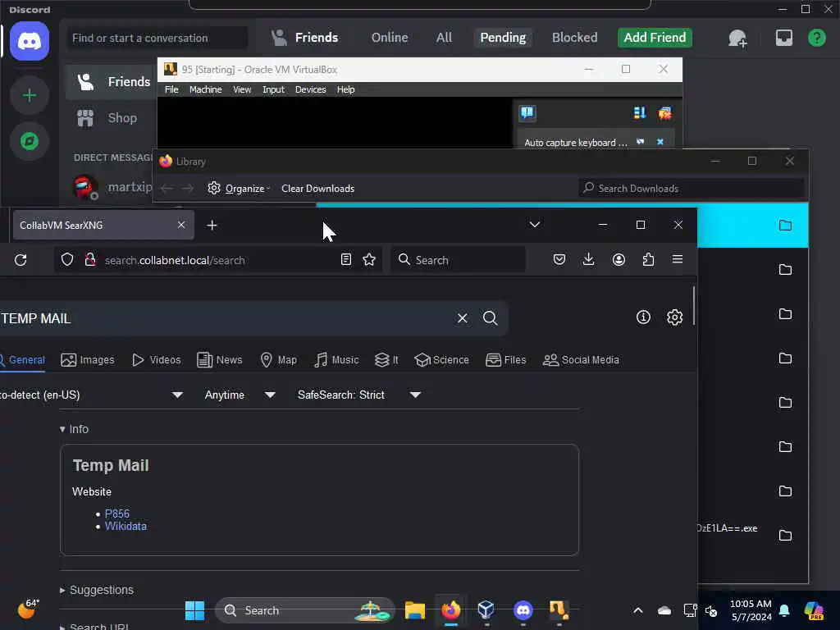
Task: Open the Firefox downloads panel arrow icon
Action: (589, 260)
